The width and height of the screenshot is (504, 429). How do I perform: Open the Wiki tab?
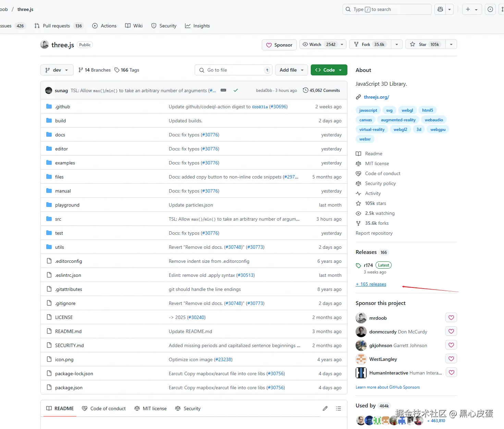click(134, 26)
